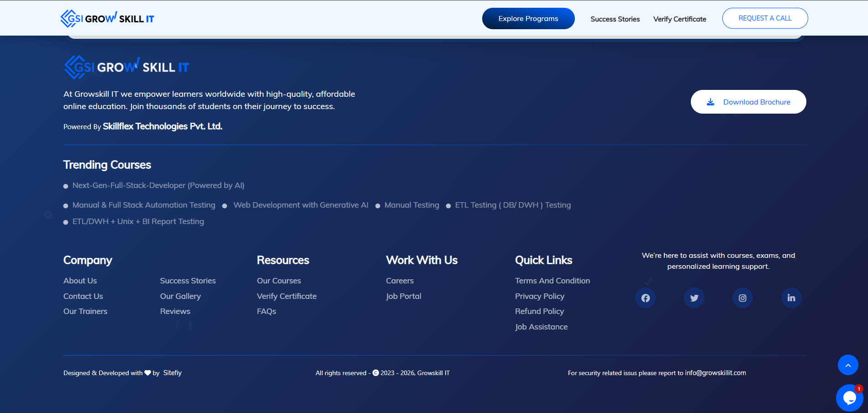
Task: Open the chat bubble widget
Action: pyautogui.click(x=849, y=398)
